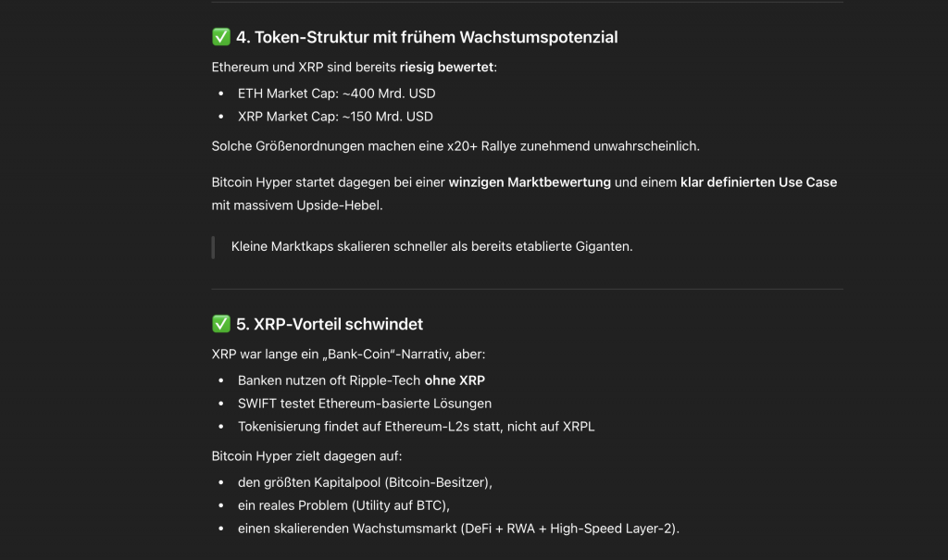
Task: Click the bullet "den größten Kapitalpool (Bitcoin-Besitzer)"
Action: [x=365, y=481]
